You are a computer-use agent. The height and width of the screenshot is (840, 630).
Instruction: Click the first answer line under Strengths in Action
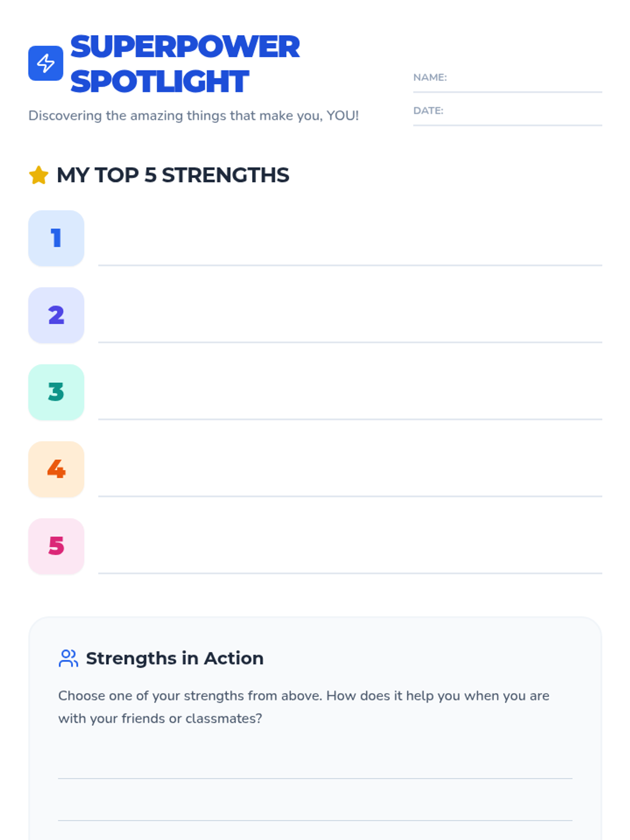click(315, 768)
